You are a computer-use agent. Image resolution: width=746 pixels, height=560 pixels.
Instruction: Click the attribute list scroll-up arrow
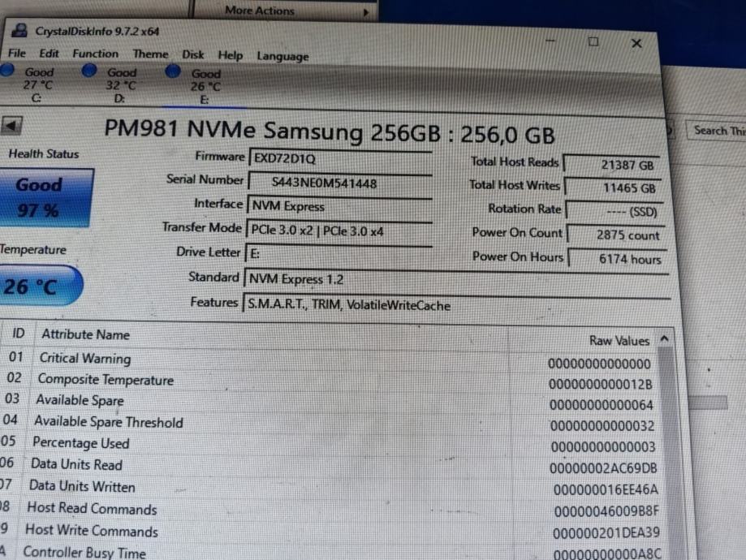pos(665,339)
